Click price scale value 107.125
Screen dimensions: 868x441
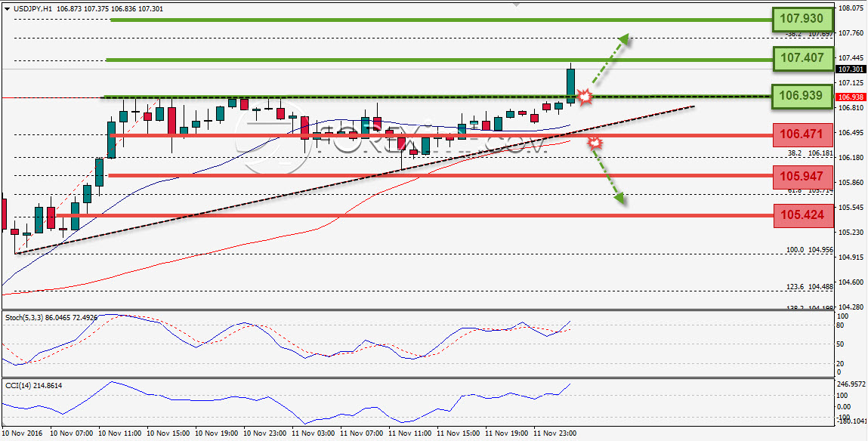[851, 83]
